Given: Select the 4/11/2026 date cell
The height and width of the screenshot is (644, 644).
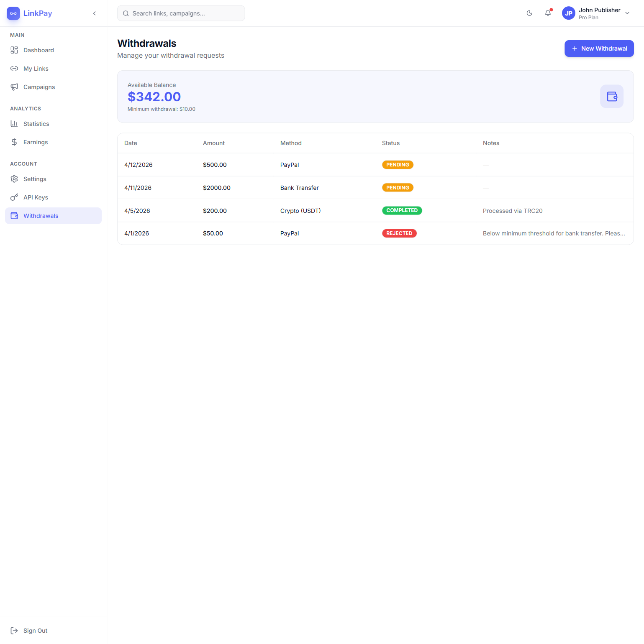Looking at the screenshot, I should (x=138, y=188).
